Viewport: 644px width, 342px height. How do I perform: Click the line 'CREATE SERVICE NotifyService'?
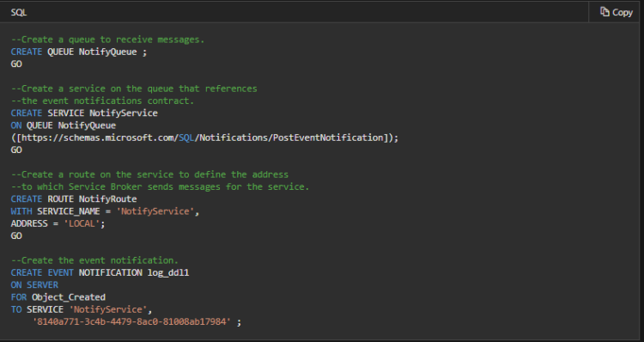click(x=84, y=113)
